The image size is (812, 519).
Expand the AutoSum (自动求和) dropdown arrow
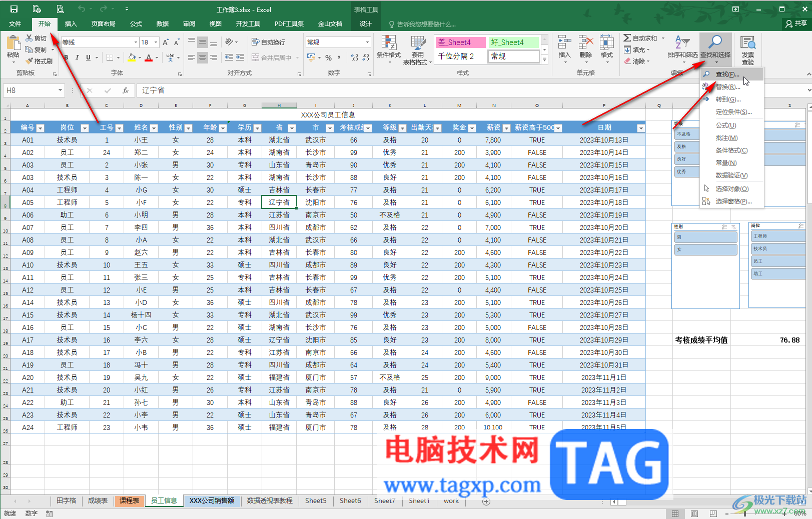pos(663,38)
